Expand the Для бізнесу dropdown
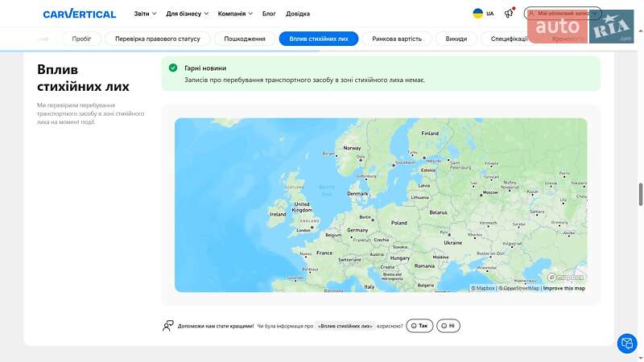The height and width of the screenshot is (362, 644). tap(187, 14)
